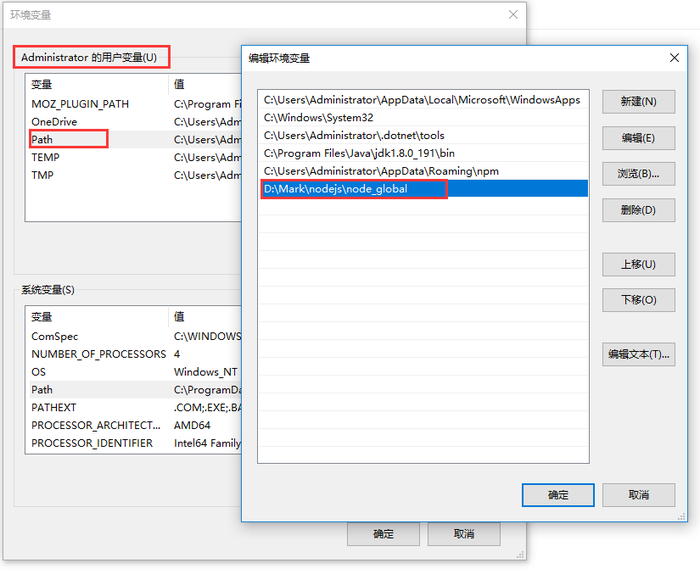The height and width of the screenshot is (574, 700).
Task: Click the Intel64 Family value cell
Action: click(x=207, y=444)
